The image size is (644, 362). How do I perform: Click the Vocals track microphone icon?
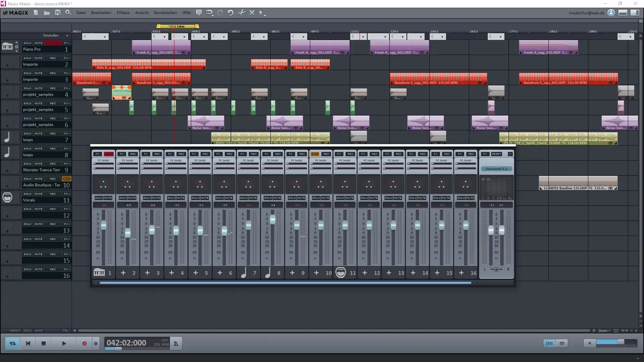point(7,197)
